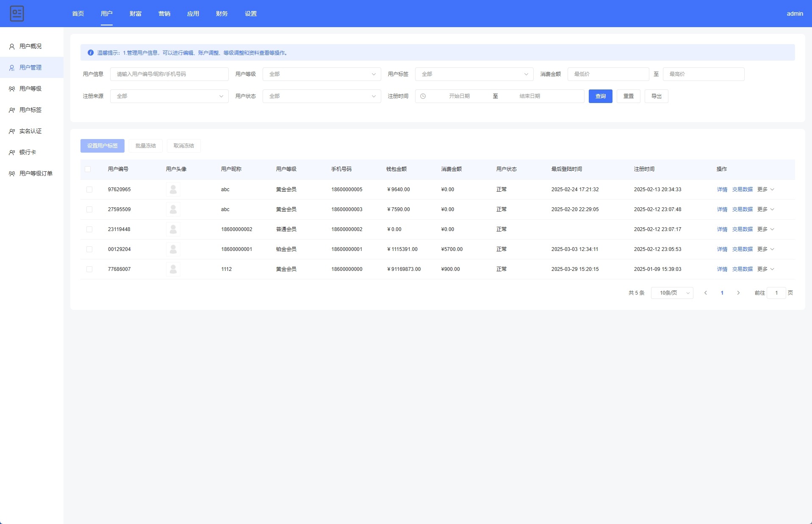
Task: Check the checkbox for user 27595509
Action: [89, 209]
